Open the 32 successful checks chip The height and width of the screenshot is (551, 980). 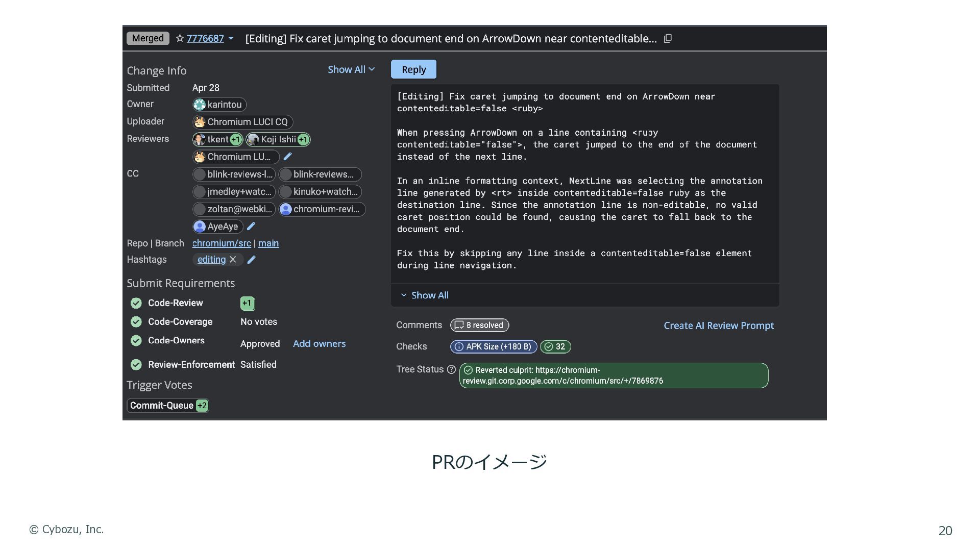(555, 347)
